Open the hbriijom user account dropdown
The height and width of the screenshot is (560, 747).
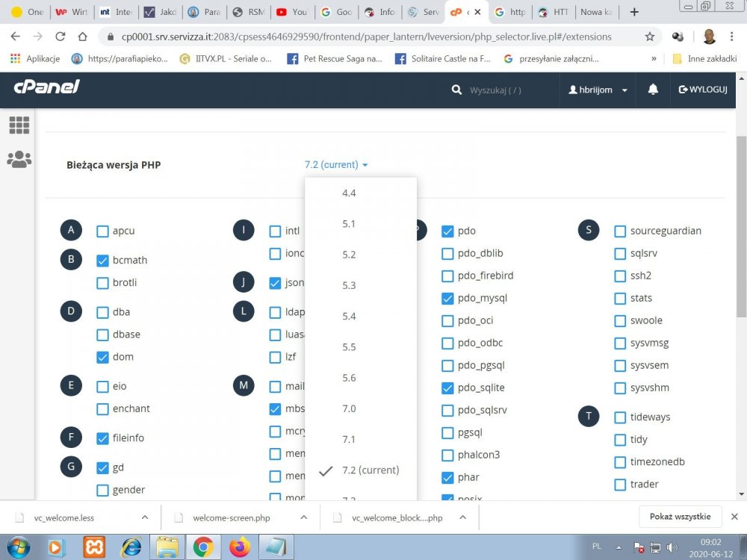tap(598, 90)
